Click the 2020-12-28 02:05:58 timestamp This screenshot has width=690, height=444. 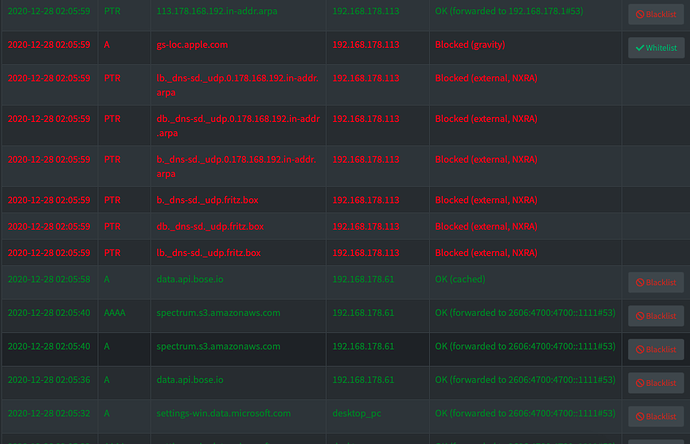tap(49, 279)
